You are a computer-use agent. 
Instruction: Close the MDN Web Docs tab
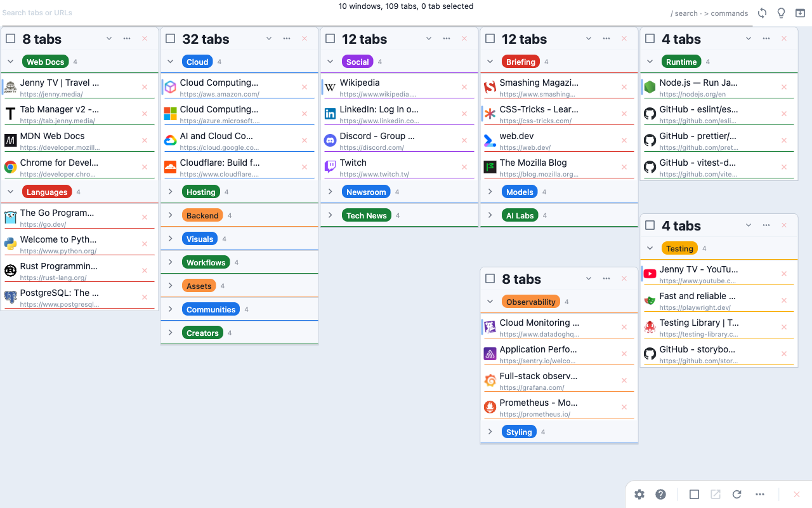click(145, 140)
